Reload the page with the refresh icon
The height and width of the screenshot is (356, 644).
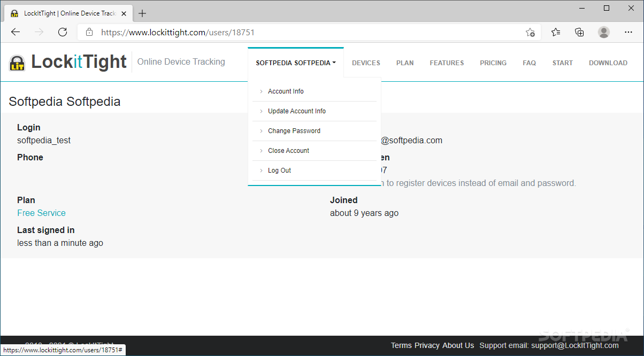click(x=63, y=32)
